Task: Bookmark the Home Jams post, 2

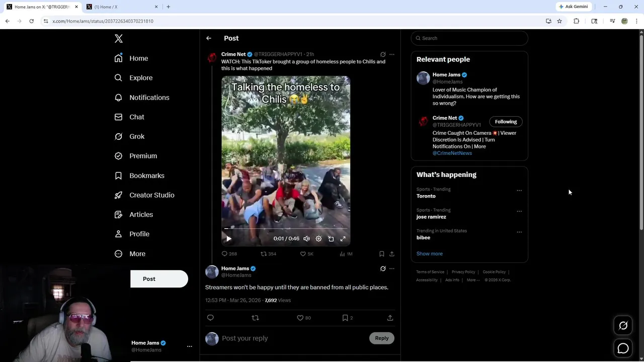Action: point(348,318)
